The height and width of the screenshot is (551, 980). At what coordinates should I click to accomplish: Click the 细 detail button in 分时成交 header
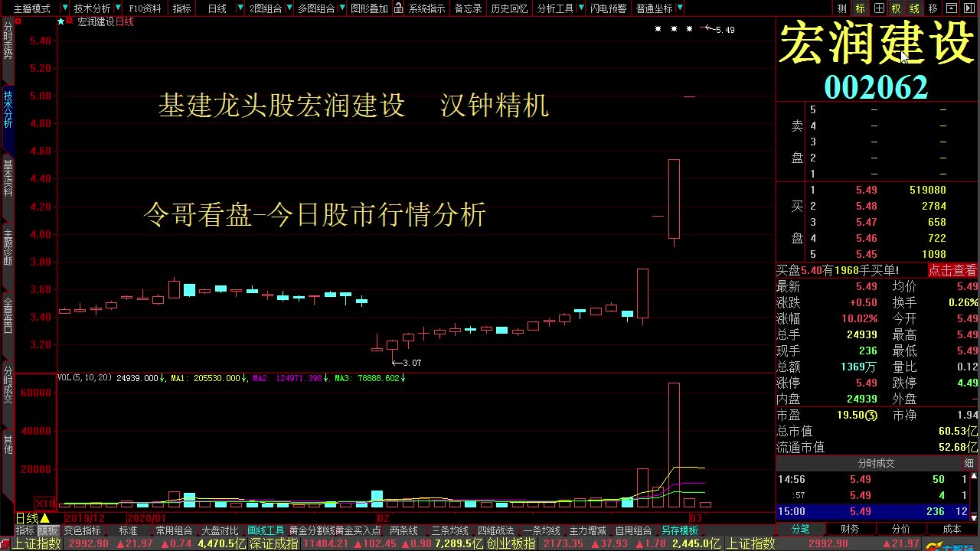tap(969, 463)
